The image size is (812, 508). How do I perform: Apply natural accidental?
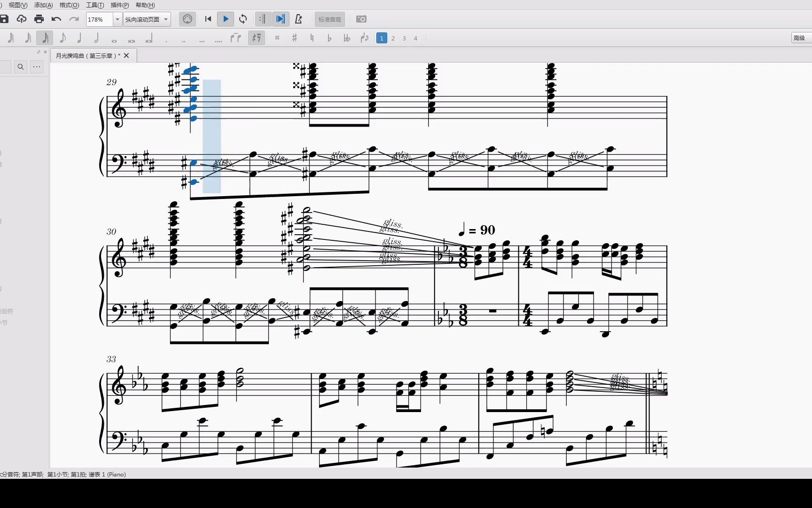312,38
